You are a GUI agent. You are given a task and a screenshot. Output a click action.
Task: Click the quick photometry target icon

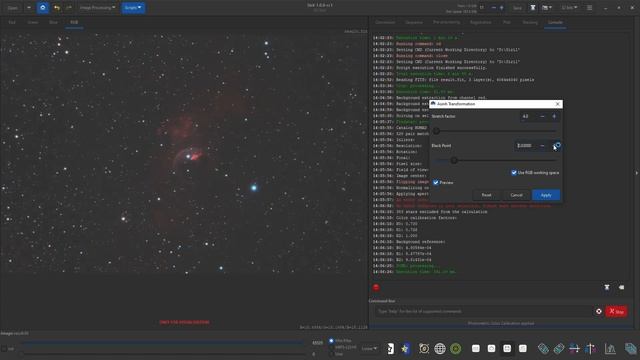click(424, 349)
